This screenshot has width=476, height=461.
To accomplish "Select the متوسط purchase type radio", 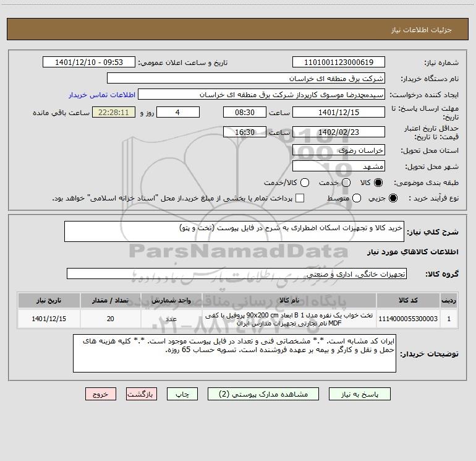I will click(357, 198).
